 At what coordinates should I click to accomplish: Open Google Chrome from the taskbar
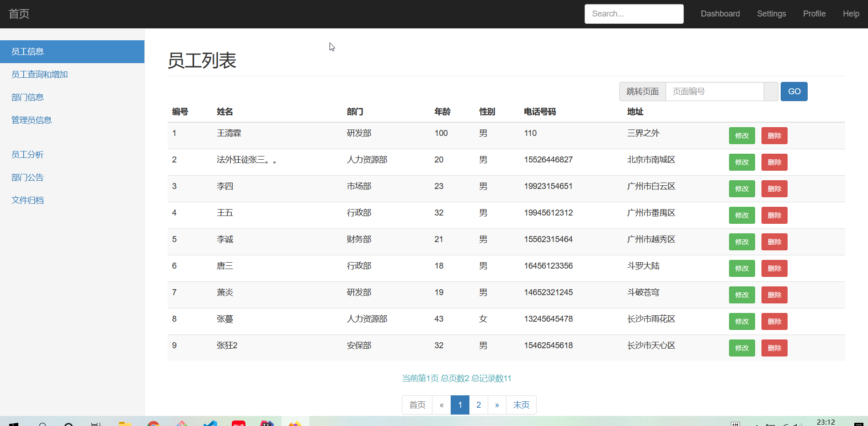(154, 424)
